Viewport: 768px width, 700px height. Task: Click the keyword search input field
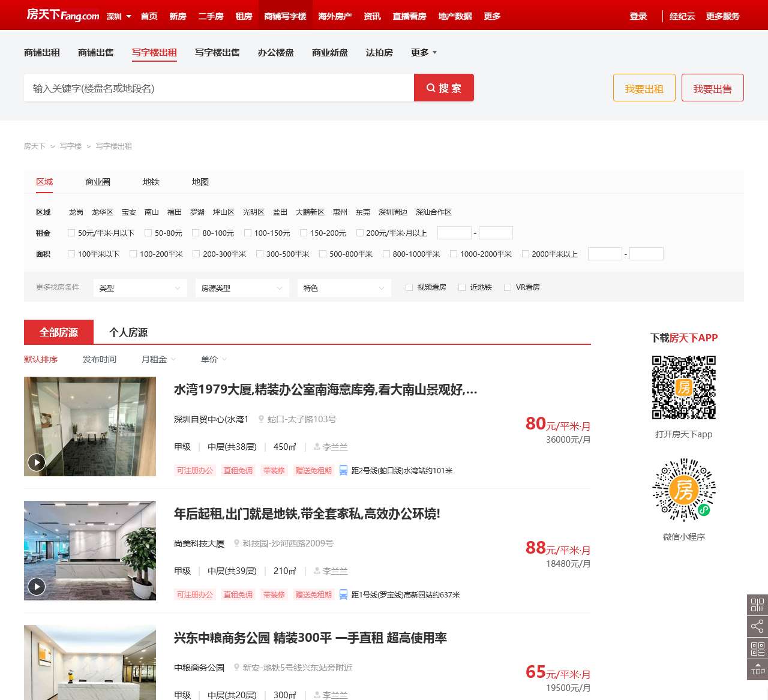coord(219,88)
